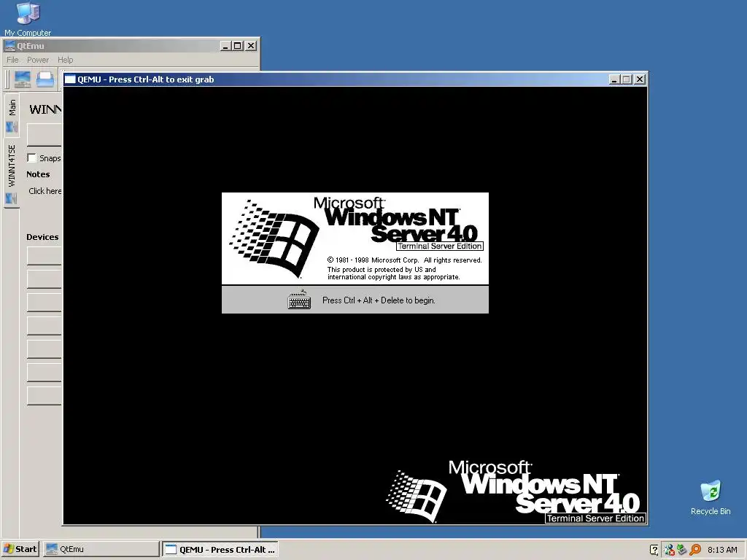Minimize the QtEmu window
The width and height of the screenshot is (747, 560).
click(x=226, y=46)
